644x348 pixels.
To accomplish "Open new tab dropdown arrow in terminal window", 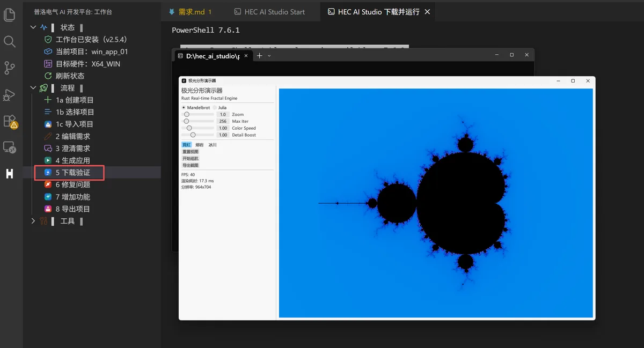I will coord(269,56).
